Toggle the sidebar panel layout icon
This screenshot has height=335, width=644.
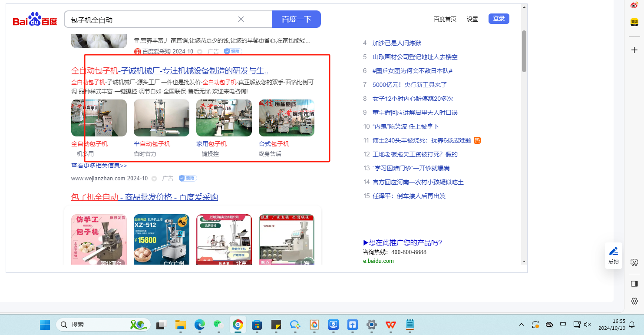(x=634, y=284)
